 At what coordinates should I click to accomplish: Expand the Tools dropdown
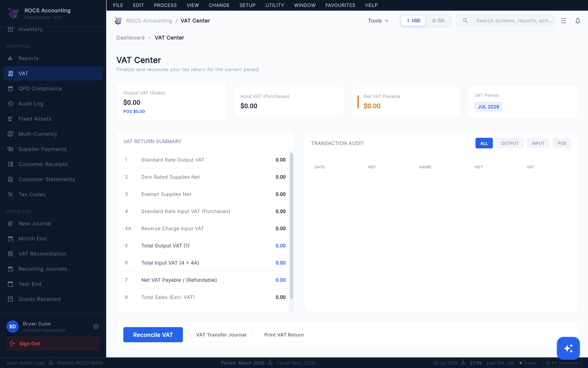tap(378, 21)
